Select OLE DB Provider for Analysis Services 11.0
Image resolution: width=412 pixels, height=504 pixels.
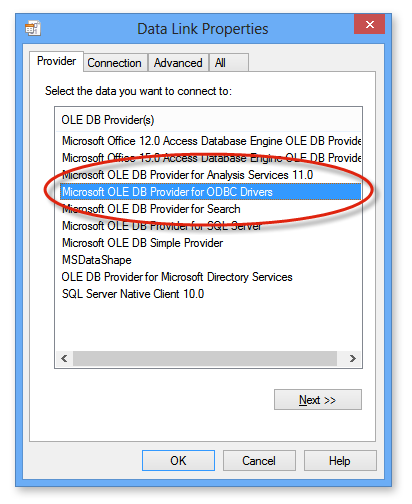pos(211,175)
